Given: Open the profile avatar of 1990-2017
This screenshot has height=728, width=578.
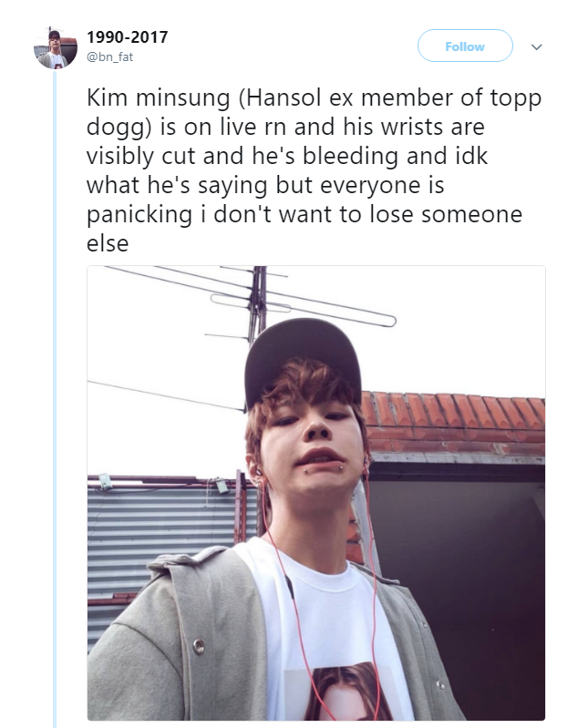Looking at the screenshot, I should tap(56, 47).
